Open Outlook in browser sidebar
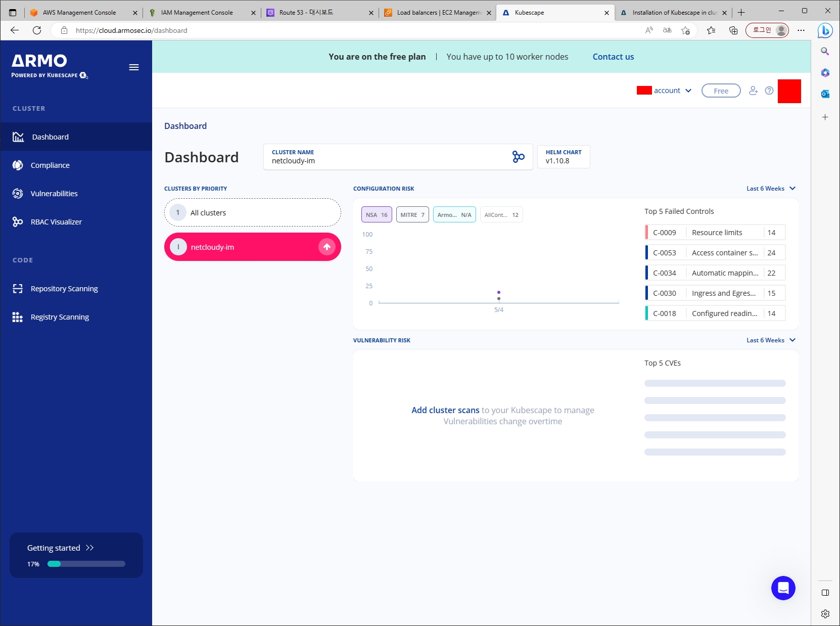840x626 pixels. tap(825, 94)
